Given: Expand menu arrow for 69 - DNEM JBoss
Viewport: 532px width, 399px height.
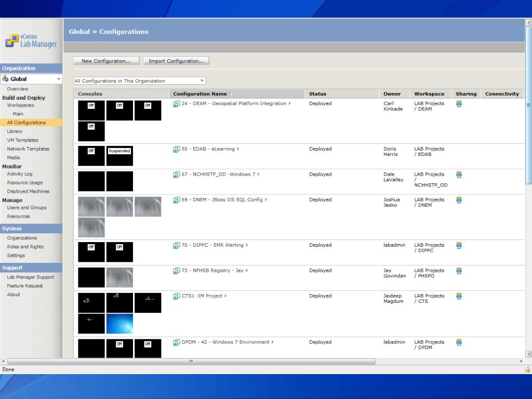Looking at the screenshot, I should (x=266, y=200).
